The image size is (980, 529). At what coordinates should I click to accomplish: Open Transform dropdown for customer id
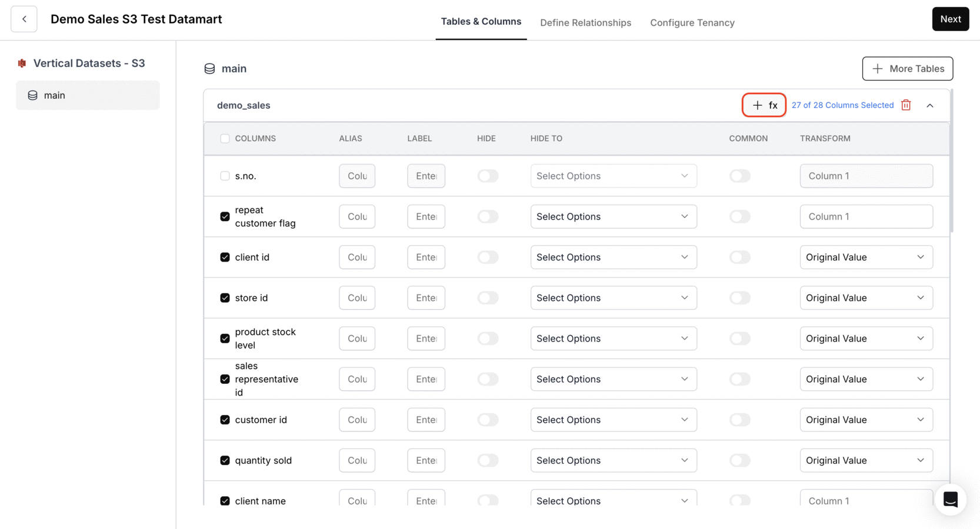(866, 419)
